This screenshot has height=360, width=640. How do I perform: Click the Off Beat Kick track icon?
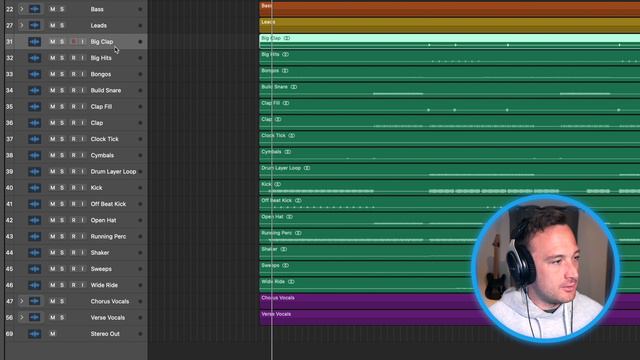35,204
